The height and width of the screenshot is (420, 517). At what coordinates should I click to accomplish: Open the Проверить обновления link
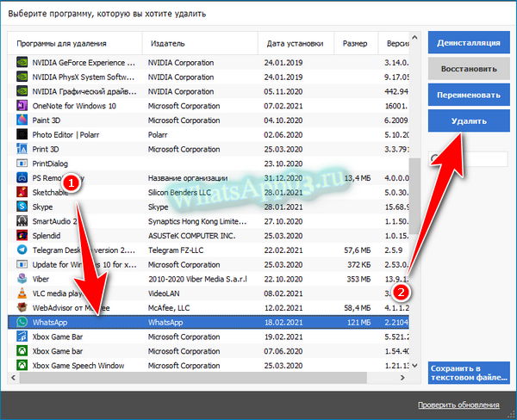458,405
